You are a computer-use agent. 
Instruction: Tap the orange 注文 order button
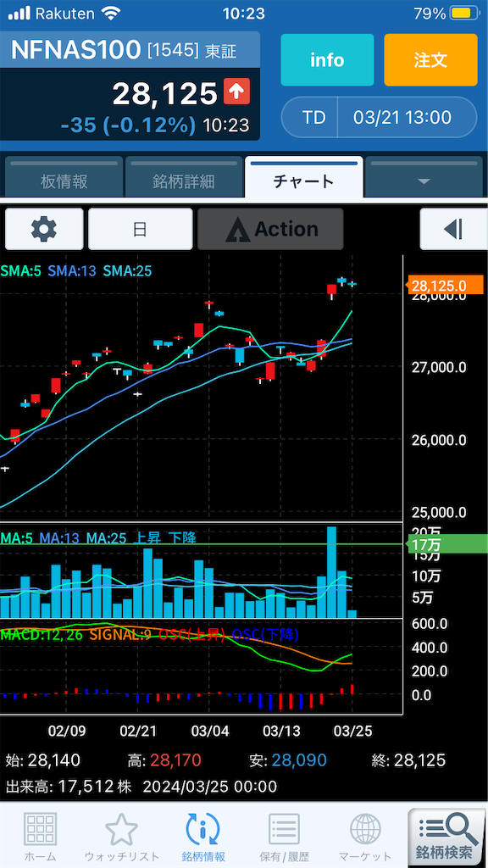point(430,60)
